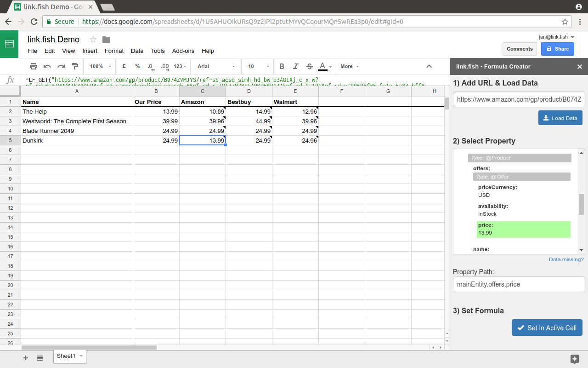Open the text color picker
Viewport: 588px width, 368px height.
[325, 66]
